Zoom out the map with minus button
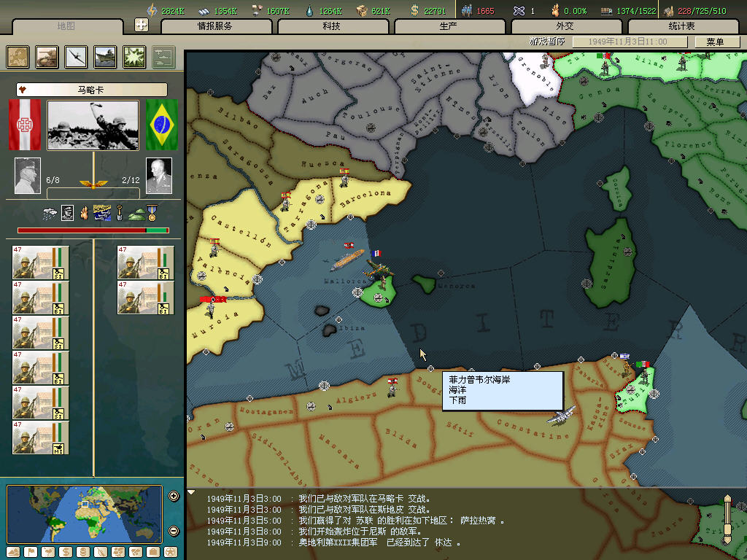Screen dimensions: 747x560 (174, 531)
